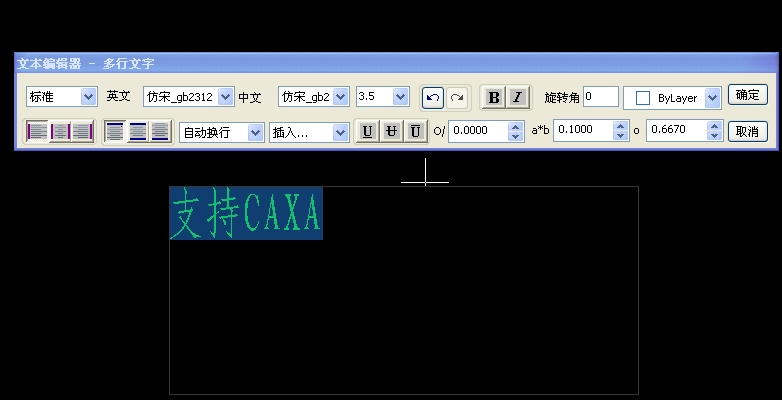Align text to the left

37,132
